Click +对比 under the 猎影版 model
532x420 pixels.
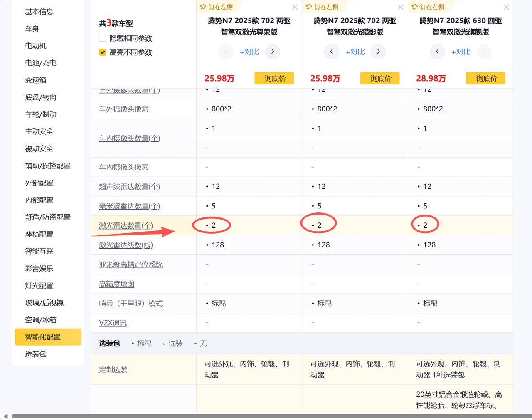pyautogui.click(x=355, y=52)
